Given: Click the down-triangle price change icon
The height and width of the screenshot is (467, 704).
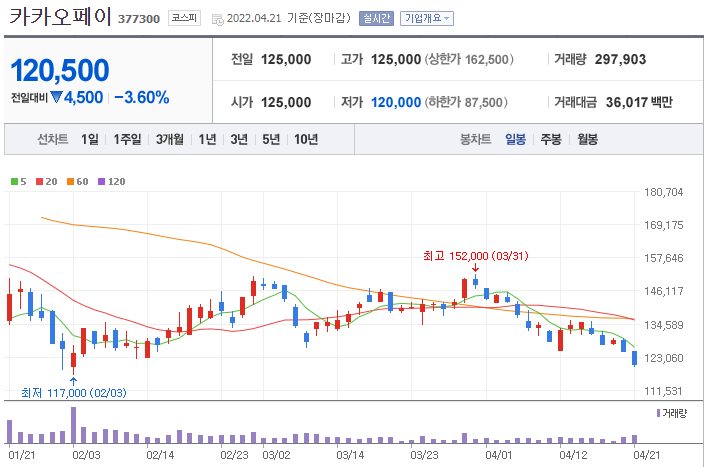Looking at the screenshot, I should coord(56,97).
